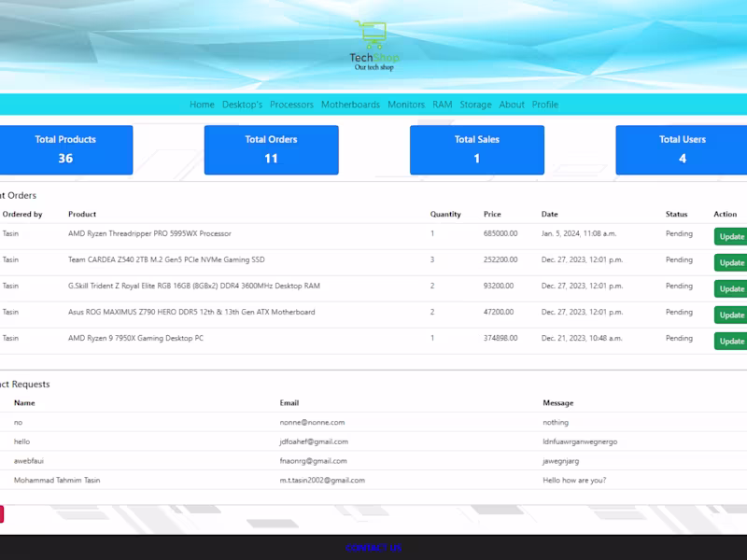Click the TechShop cart logo
The height and width of the screenshot is (560, 747).
pyautogui.click(x=374, y=46)
